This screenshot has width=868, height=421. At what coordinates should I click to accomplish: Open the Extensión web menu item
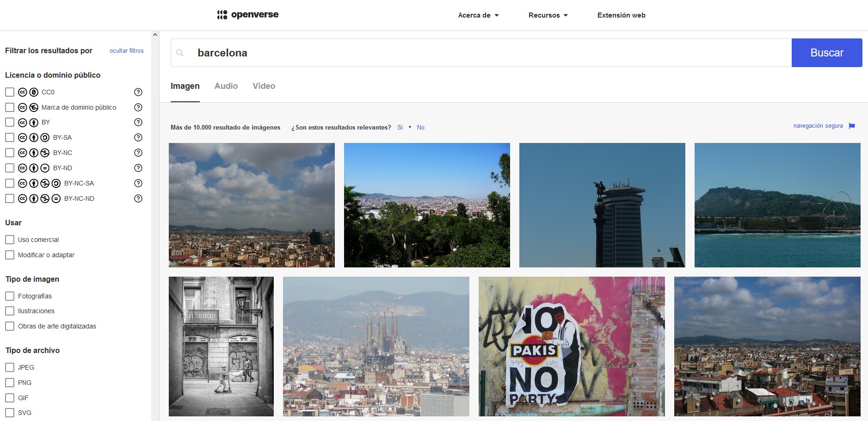(622, 15)
